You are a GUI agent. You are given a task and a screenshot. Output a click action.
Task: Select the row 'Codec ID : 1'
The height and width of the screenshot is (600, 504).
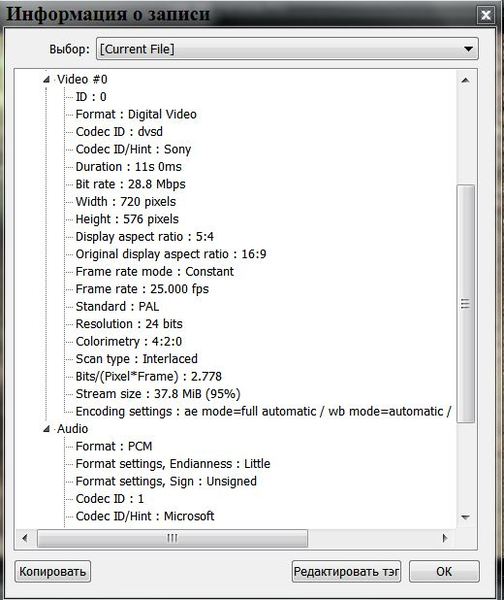coord(110,499)
